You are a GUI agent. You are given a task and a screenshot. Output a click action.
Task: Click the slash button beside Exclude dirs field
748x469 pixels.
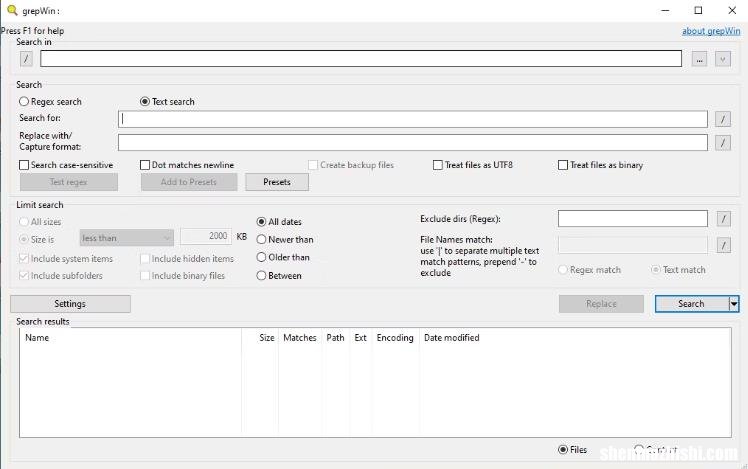click(723, 219)
